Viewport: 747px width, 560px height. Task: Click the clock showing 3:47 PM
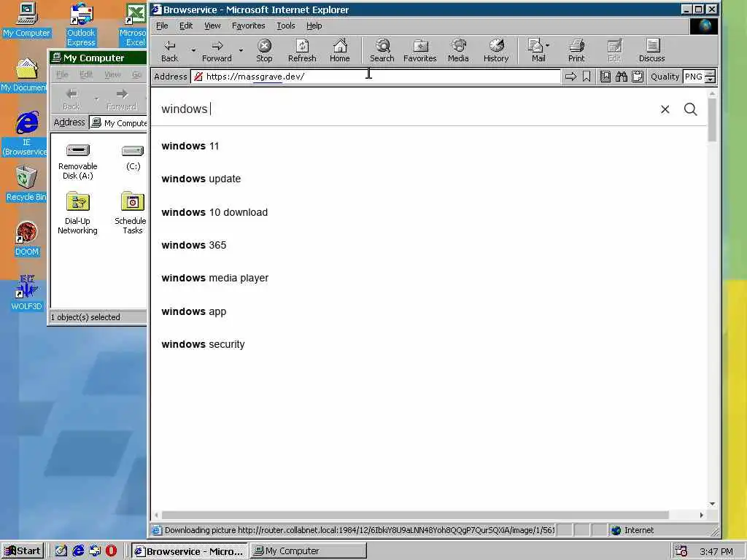coord(716,551)
